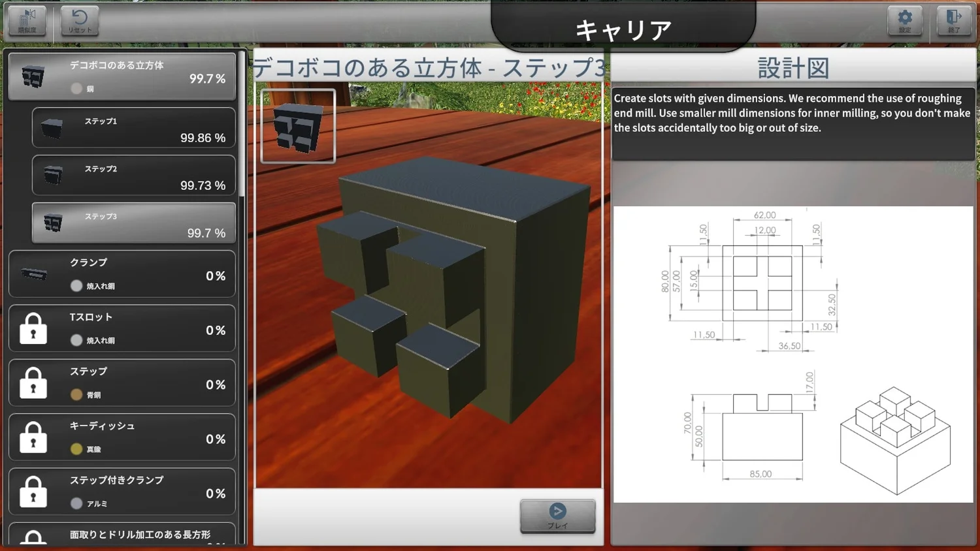980x551 pixels.
Task: Click the 設計図 panel header
Action: pyautogui.click(x=792, y=67)
